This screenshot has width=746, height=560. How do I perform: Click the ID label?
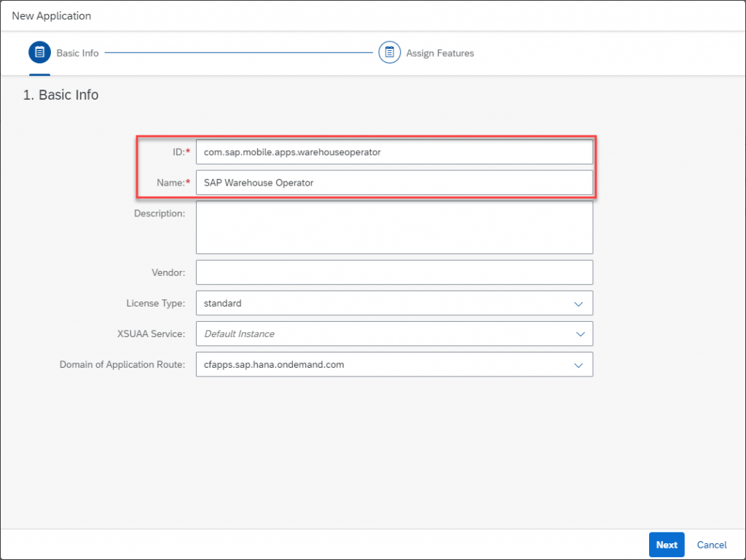[181, 152]
